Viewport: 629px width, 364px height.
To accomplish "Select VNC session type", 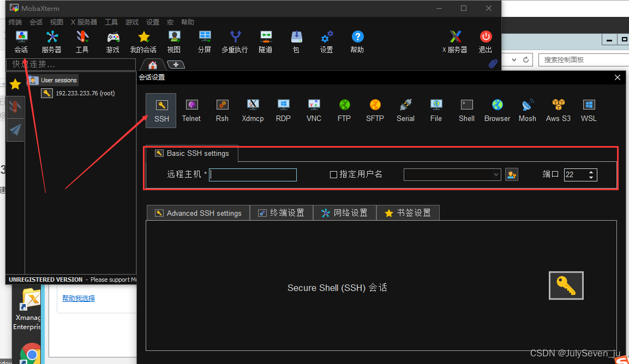I will (x=314, y=111).
